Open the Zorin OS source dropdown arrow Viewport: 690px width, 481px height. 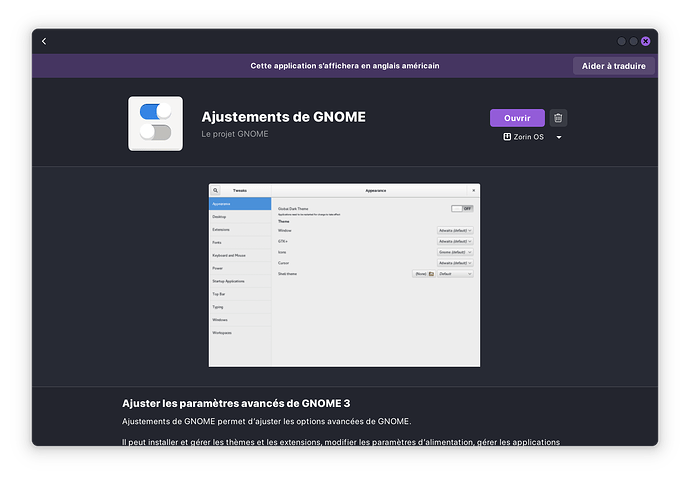click(559, 137)
